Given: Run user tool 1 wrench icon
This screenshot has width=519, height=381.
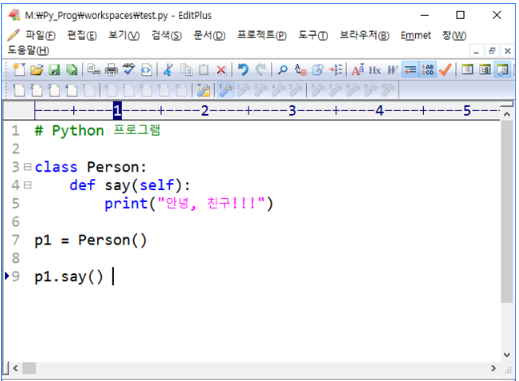Looking at the screenshot, I should (226, 90).
